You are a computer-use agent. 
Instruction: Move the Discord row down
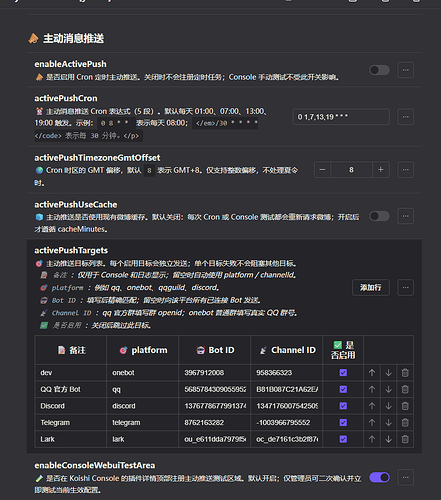(388, 406)
